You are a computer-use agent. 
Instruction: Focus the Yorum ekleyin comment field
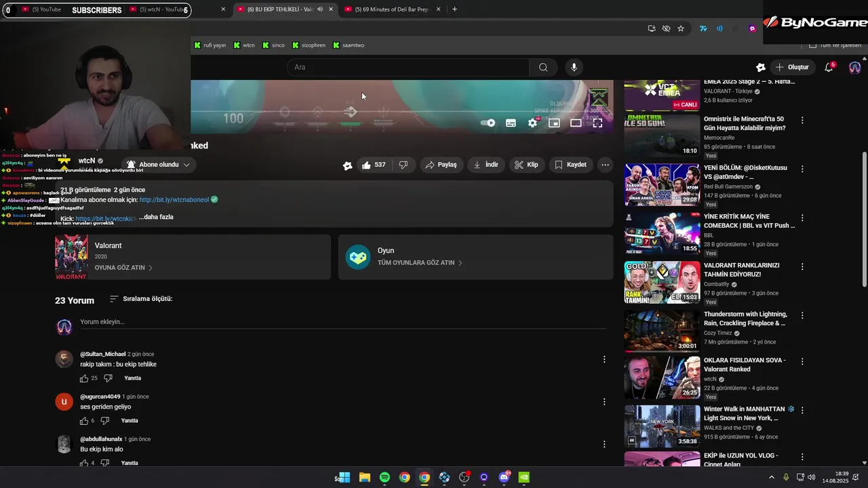pyautogui.click(x=342, y=322)
